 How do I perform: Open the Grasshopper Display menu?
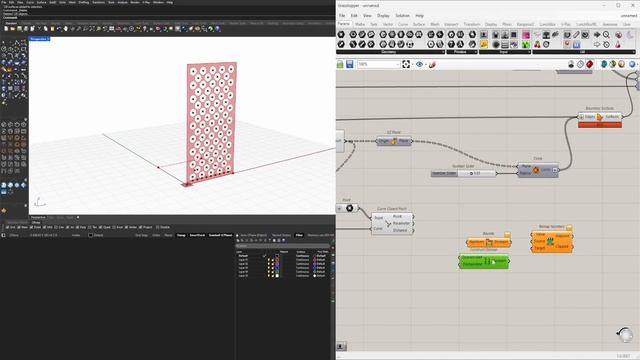tap(383, 16)
